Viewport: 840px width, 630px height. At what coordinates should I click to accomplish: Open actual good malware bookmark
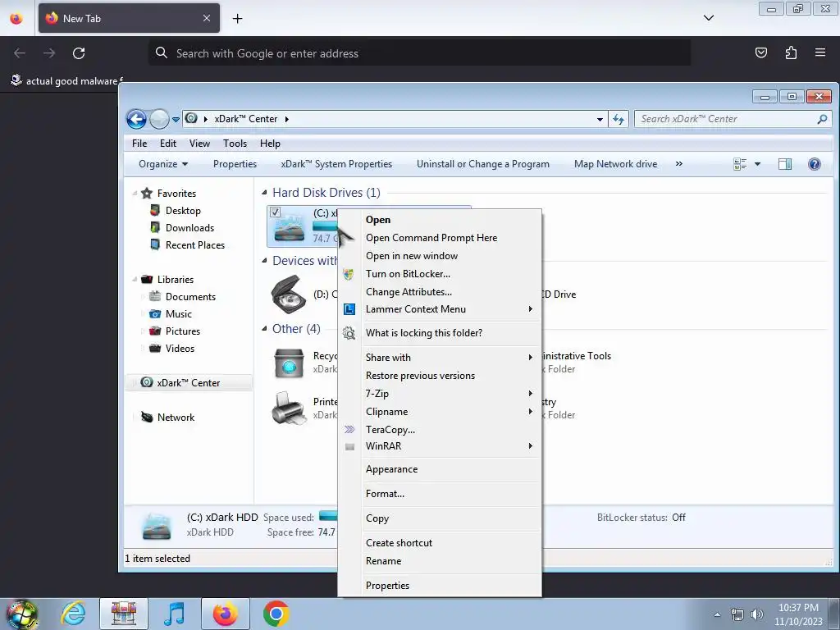(x=66, y=81)
